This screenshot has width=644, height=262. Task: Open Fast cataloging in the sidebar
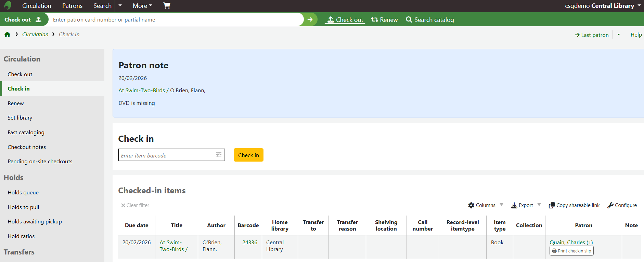pos(52,132)
